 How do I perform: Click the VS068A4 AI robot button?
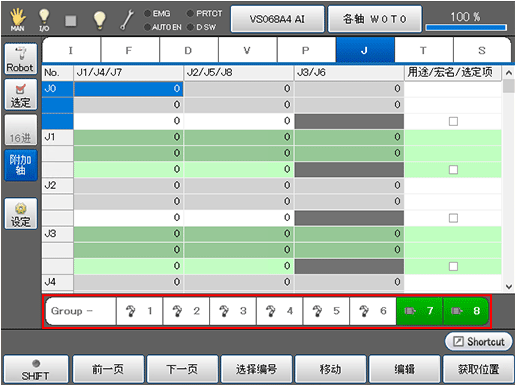(277, 19)
